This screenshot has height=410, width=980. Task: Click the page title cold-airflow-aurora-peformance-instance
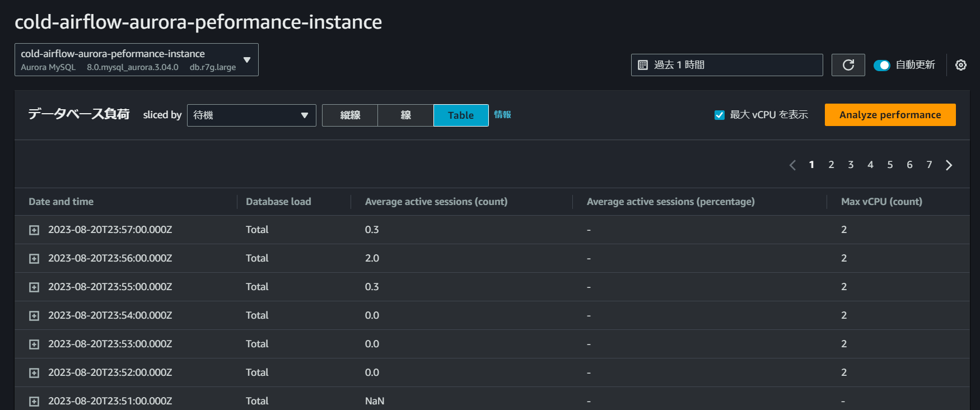coord(198,22)
